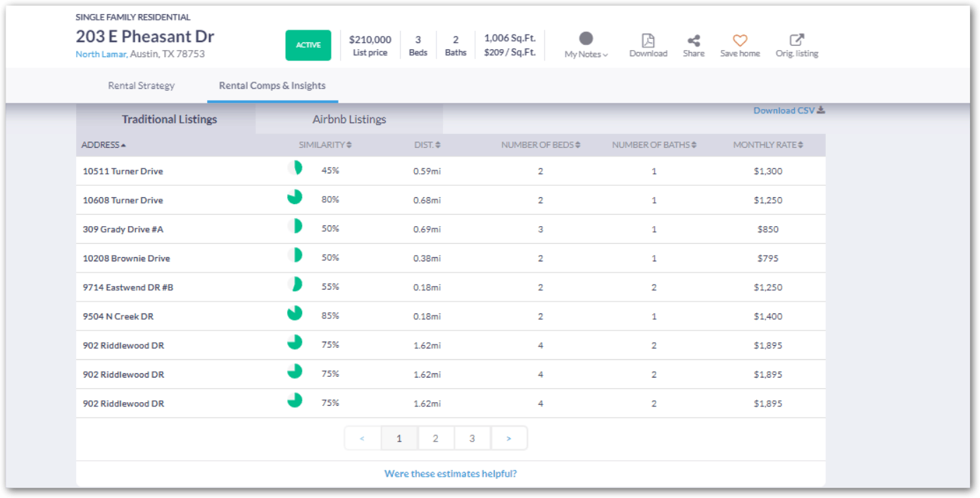980x498 pixels.
Task: Click the $795 monthly rate cell
Action: tap(768, 259)
